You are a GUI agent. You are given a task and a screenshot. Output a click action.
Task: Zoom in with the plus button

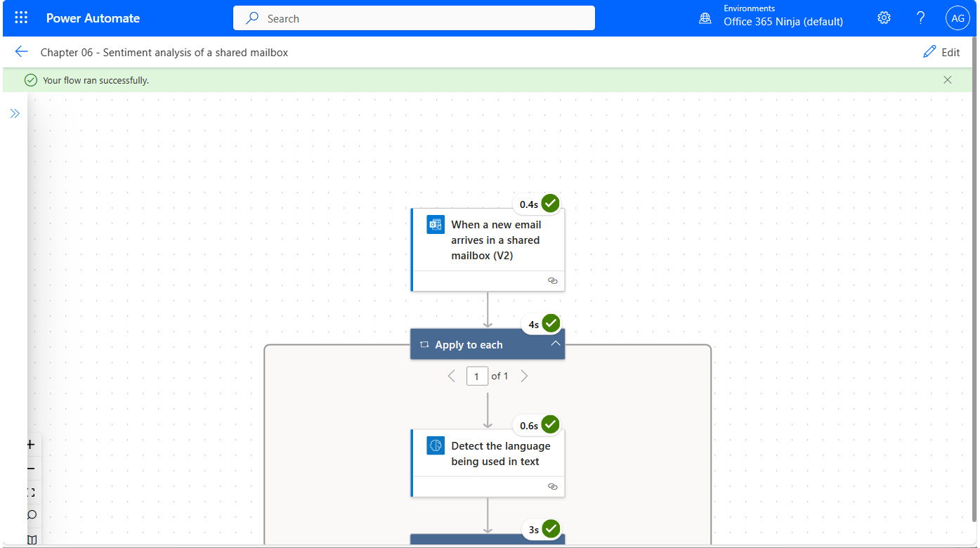tap(31, 445)
